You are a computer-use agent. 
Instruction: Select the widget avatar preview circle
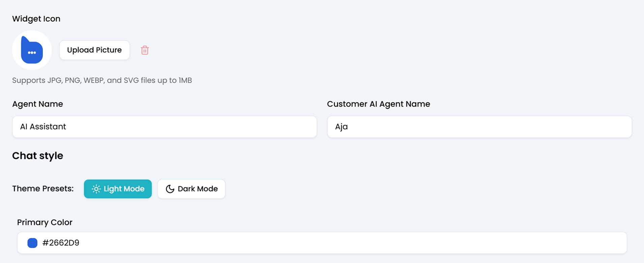click(x=31, y=50)
